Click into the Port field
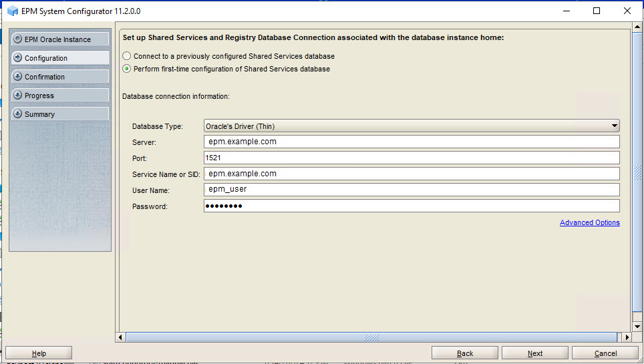This screenshot has width=644, height=364. 412,158
